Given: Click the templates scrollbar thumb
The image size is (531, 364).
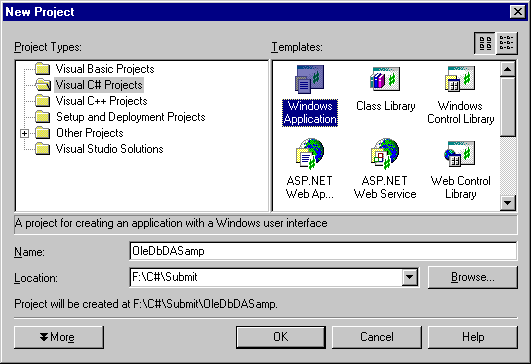Looking at the screenshot, I should 507,107.
